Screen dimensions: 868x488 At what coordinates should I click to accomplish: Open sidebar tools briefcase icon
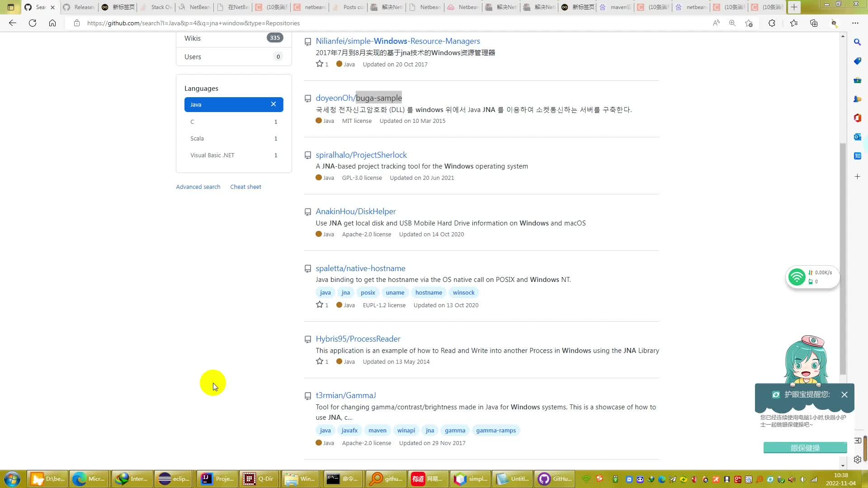click(x=857, y=80)
